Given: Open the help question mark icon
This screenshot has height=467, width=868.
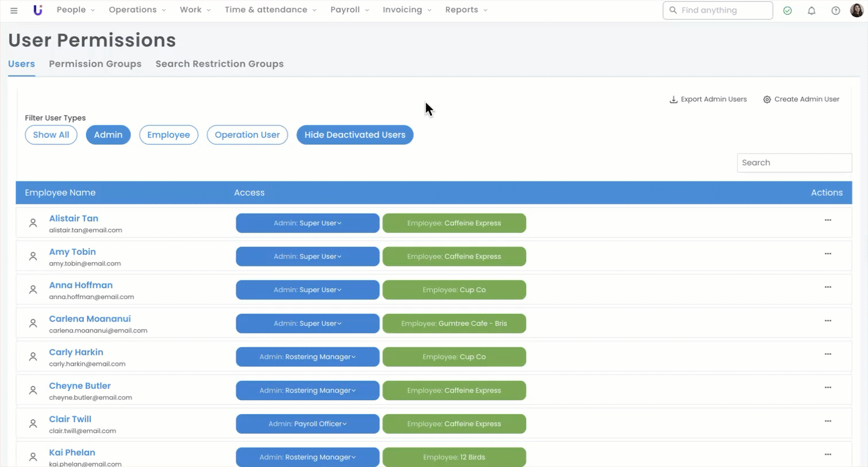Looking at the screenshot, I should (835, 10).
